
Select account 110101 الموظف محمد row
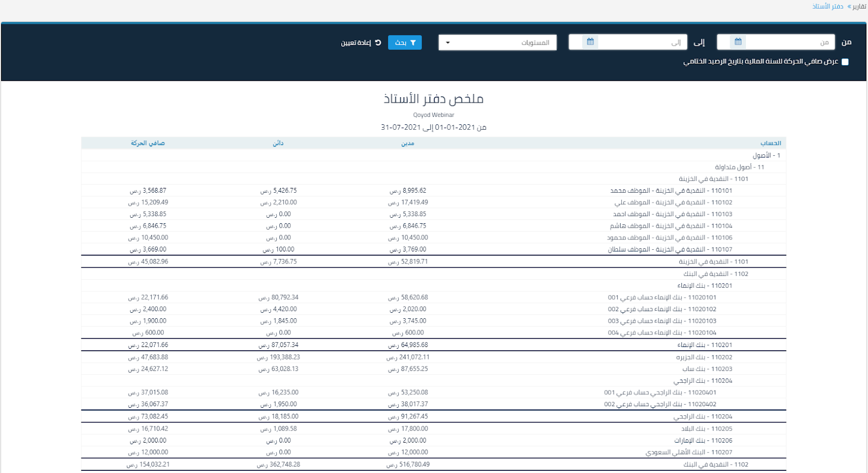[x=671, y=191]
